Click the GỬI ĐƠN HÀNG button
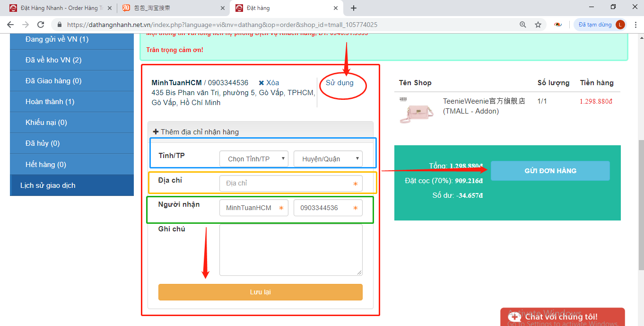The height and width of the screenshot is (326, 644). 550,171
